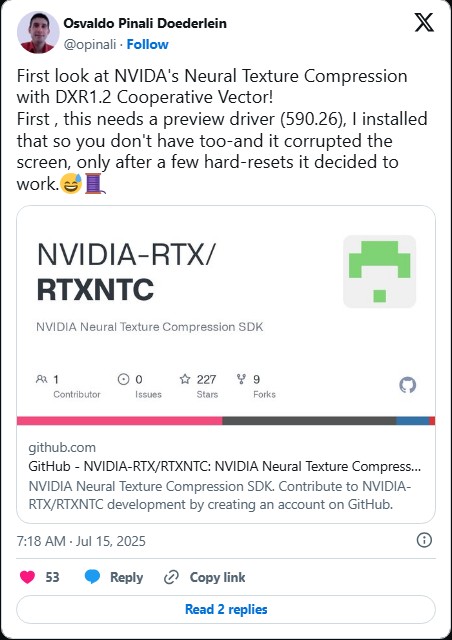Image resolution: width=452 pixels, height=640 pixels.
Task: Read 2 replies button
Action: pyautogui.click(x=226, y=609)
